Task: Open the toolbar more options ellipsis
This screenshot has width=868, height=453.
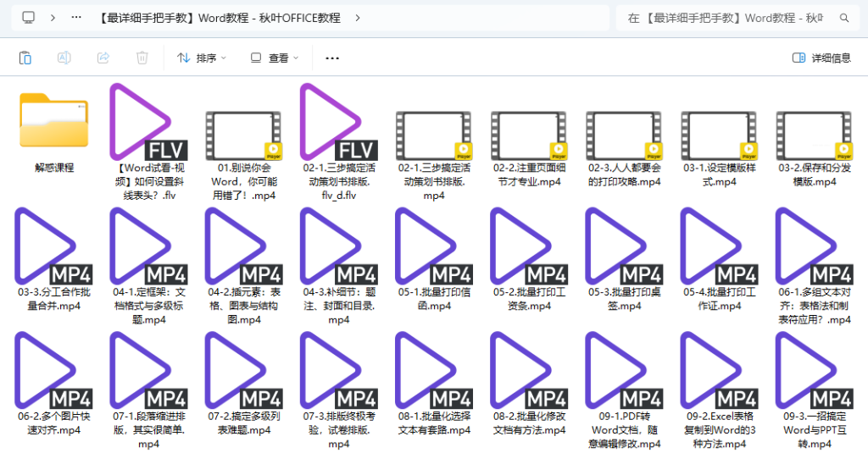Action: pyautogui.click(x=332, y=58)
